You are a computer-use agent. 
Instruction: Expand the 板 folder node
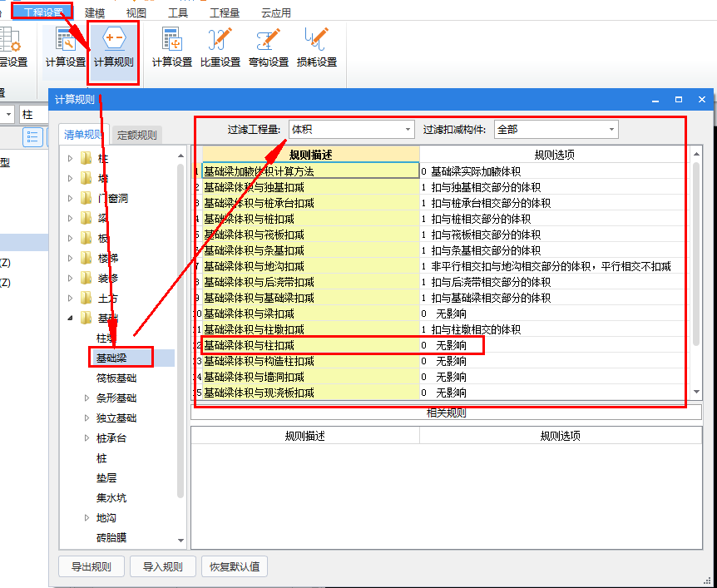(70, 238)
